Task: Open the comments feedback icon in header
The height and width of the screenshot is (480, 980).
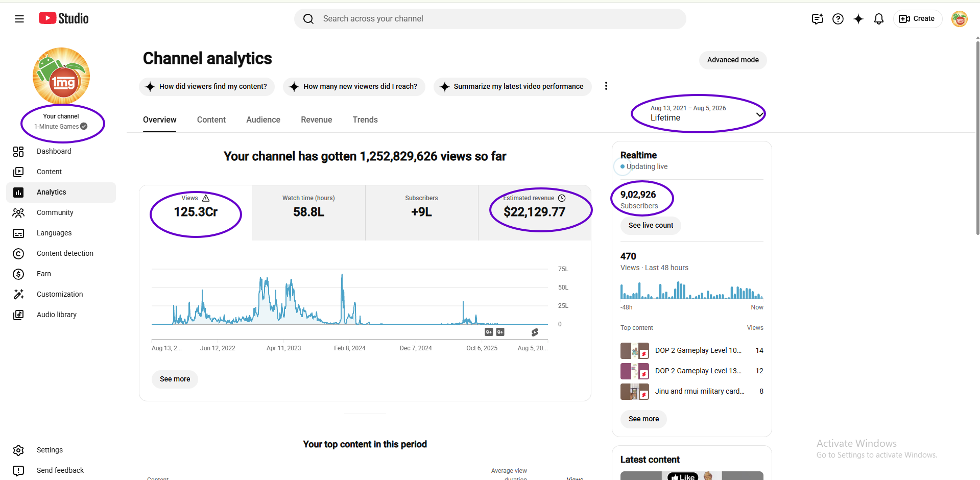Action: pyautogui.click(x=818, y=19)
